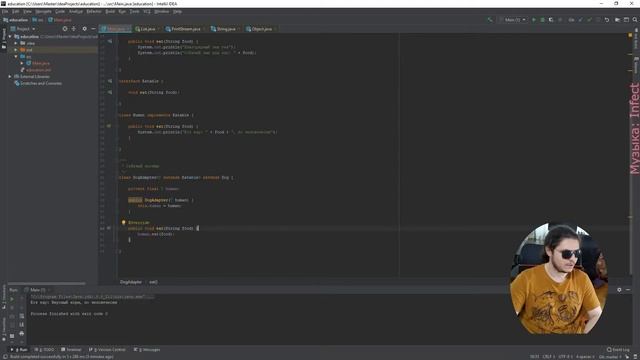Open the Run tool window tab
The image size is (640, 360).
pos(19,350)
